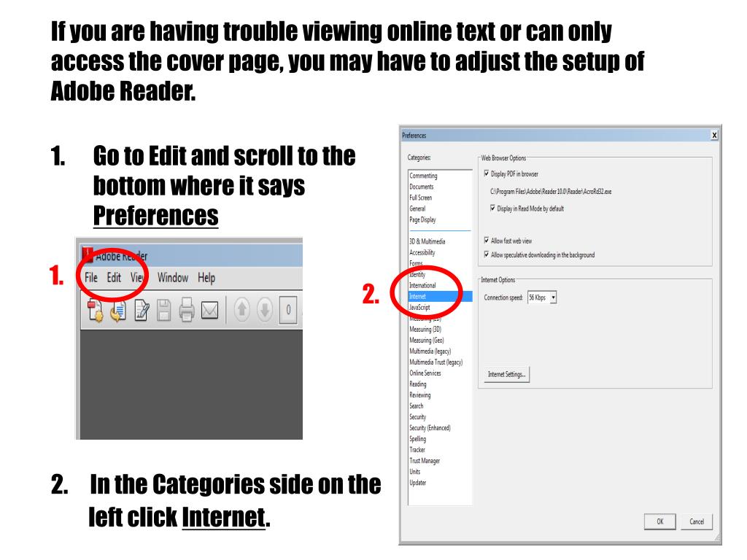The height and width of the screenshot is (560, 747).
Task: Select General category
Action: 417,209
